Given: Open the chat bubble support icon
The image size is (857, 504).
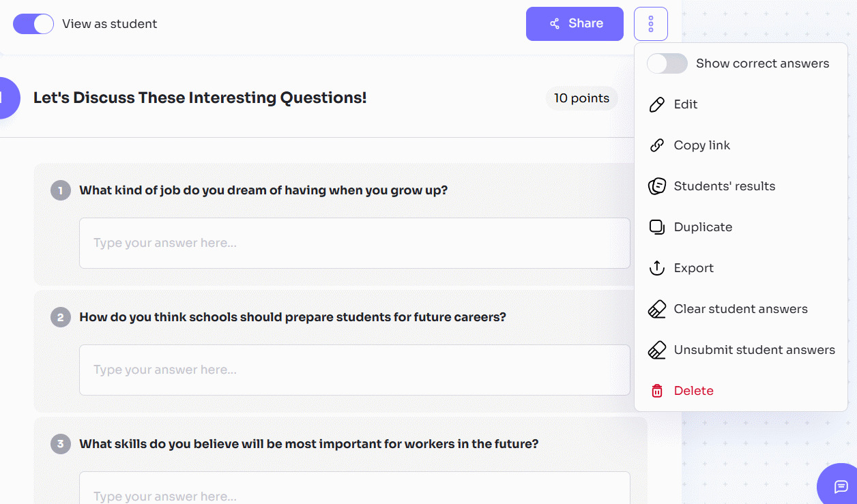Looking at the screenshot, I should (841, 486).
